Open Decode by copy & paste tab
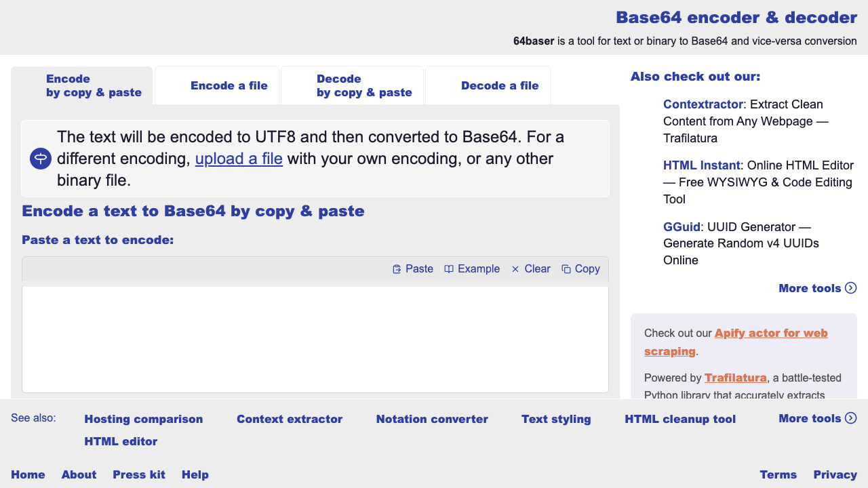This screenshot has height=488, width=868. click(x=364, y=85)
